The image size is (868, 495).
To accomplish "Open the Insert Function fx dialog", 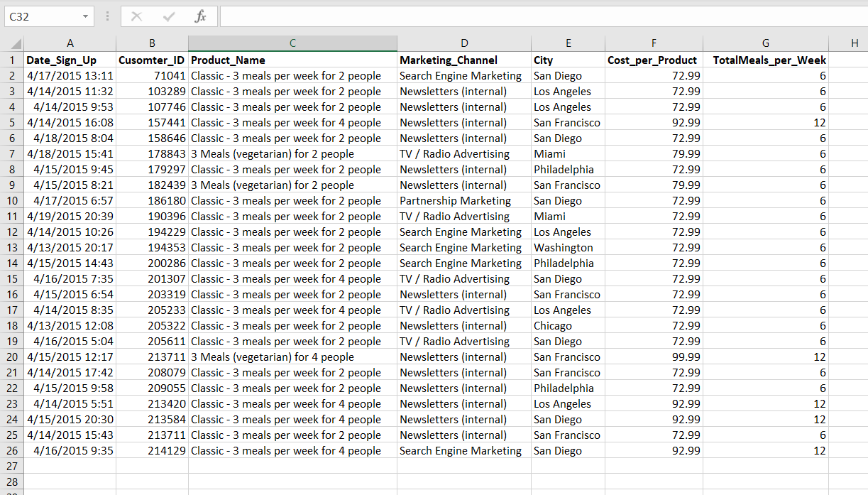I will pyautogui.click(x=200, y=16).
